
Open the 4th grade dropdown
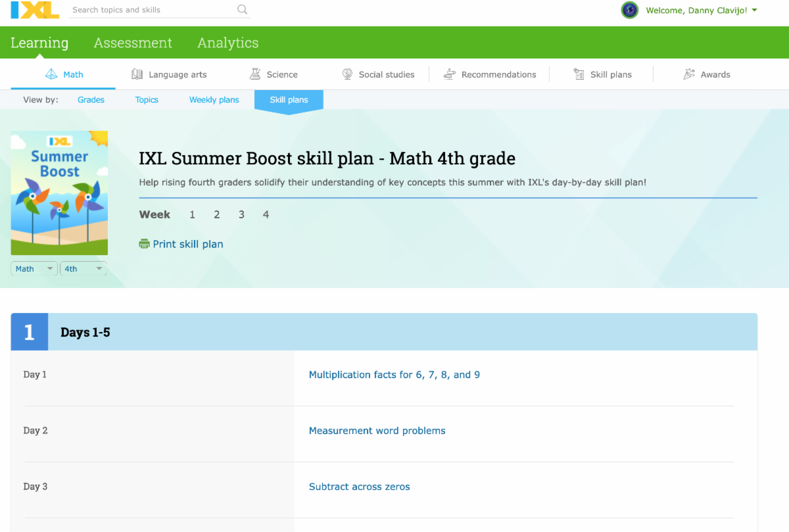point(83,268)
